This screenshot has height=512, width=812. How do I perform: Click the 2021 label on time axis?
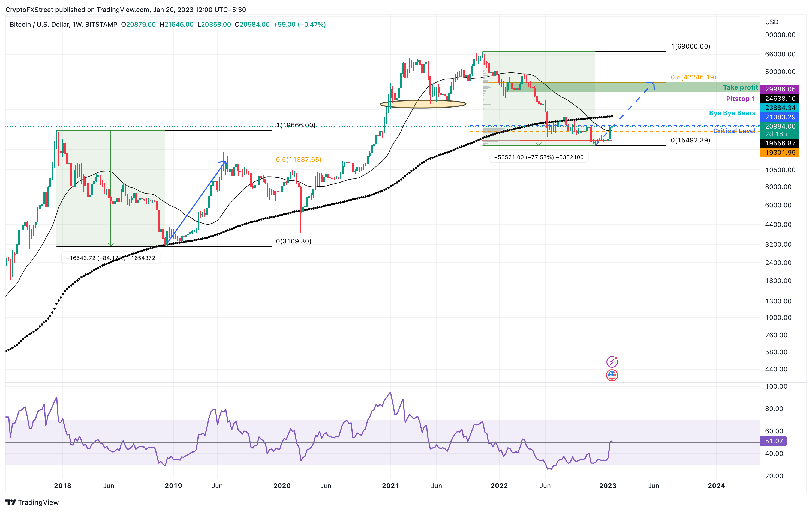[390, 486]
